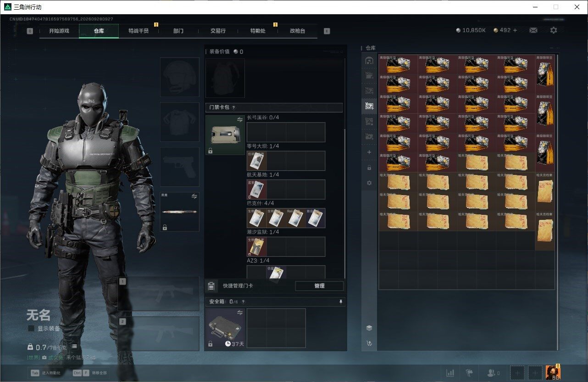Select the keycard in 零号大坝 row
Image resolution: width=588 pixels, height=382 pixels.
pos(257,161)
